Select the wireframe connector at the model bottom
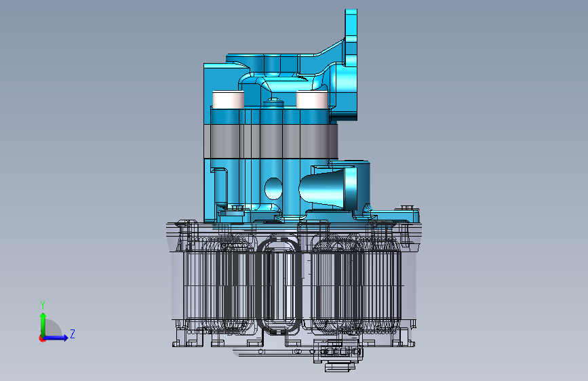The width and height of the screenshot is (588, 381). pyautogui.click(x=338, y=355)
